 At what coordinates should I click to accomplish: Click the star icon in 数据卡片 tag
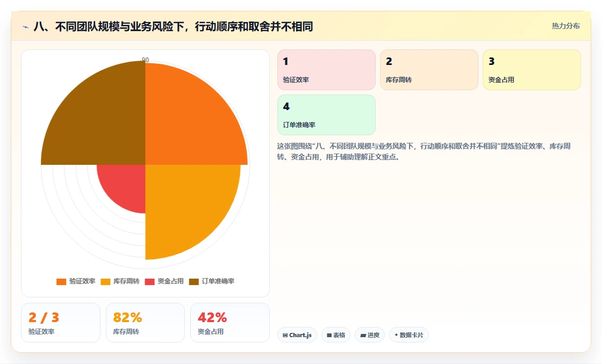click(396, 335)
